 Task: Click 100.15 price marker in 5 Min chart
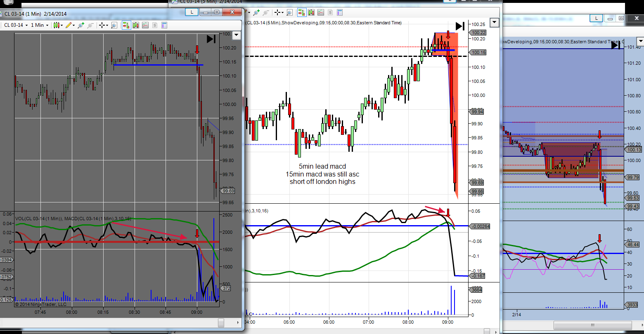pyautogui.click(x=478, y=52)
